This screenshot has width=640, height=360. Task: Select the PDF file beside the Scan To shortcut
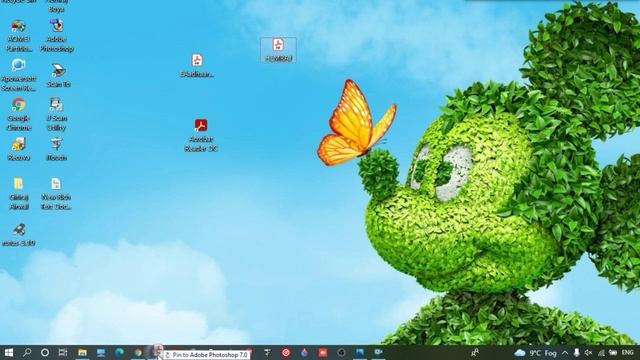coord(197,65)
